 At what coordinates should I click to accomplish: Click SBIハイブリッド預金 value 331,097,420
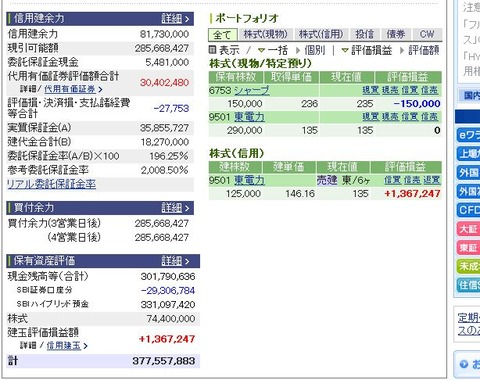click(x=168, y=305)
